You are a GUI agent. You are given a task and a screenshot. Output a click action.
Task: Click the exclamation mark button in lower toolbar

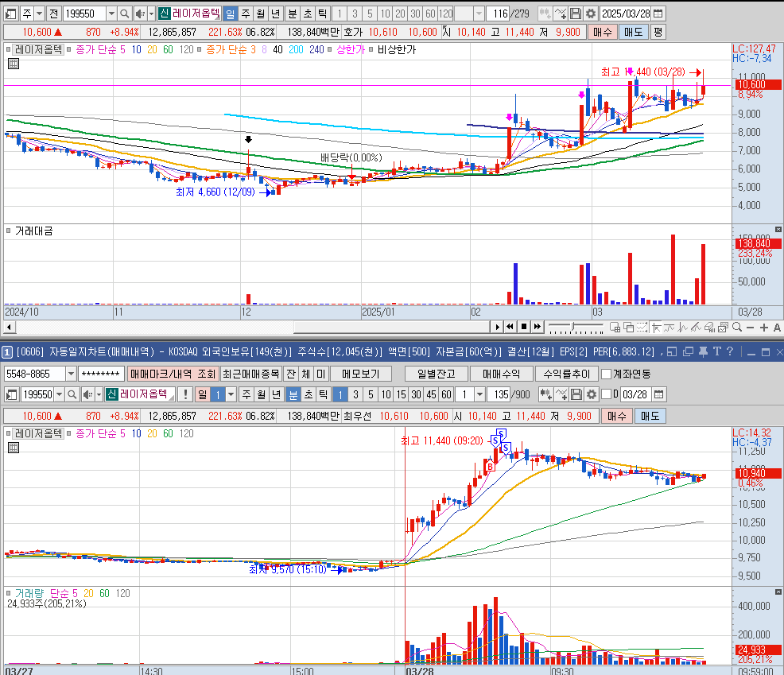tap(185, 394)
